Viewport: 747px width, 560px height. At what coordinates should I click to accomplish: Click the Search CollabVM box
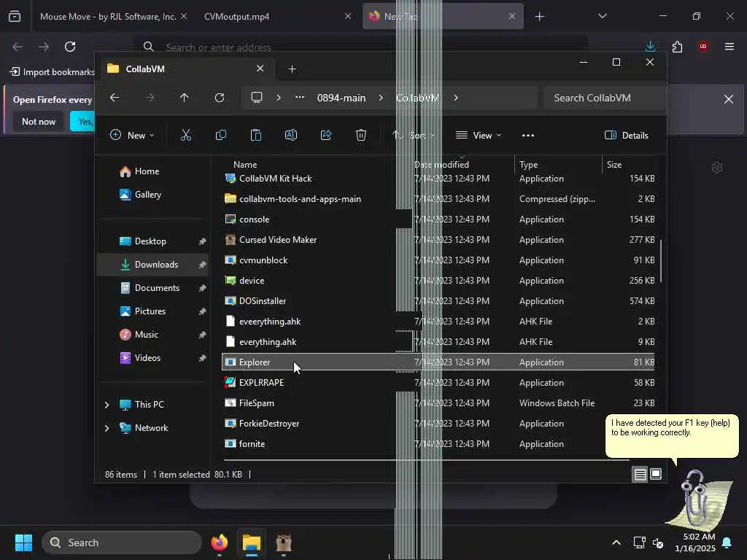click(x=604, y=98)
